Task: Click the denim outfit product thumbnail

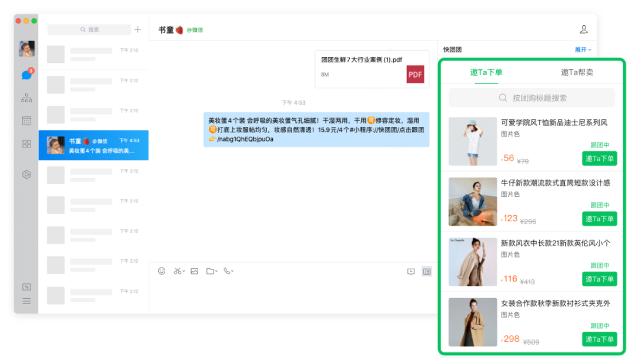Action: click(x=473, y=202)
